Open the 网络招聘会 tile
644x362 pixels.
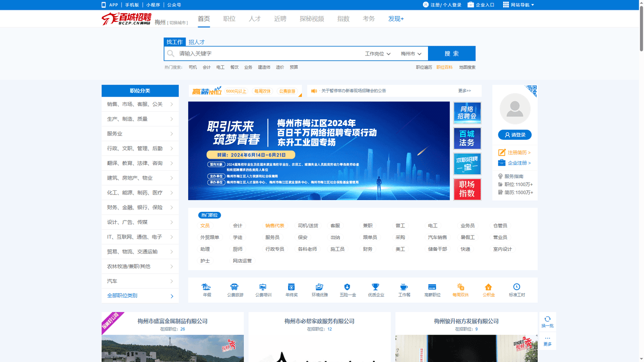click(x=467, y=113)
